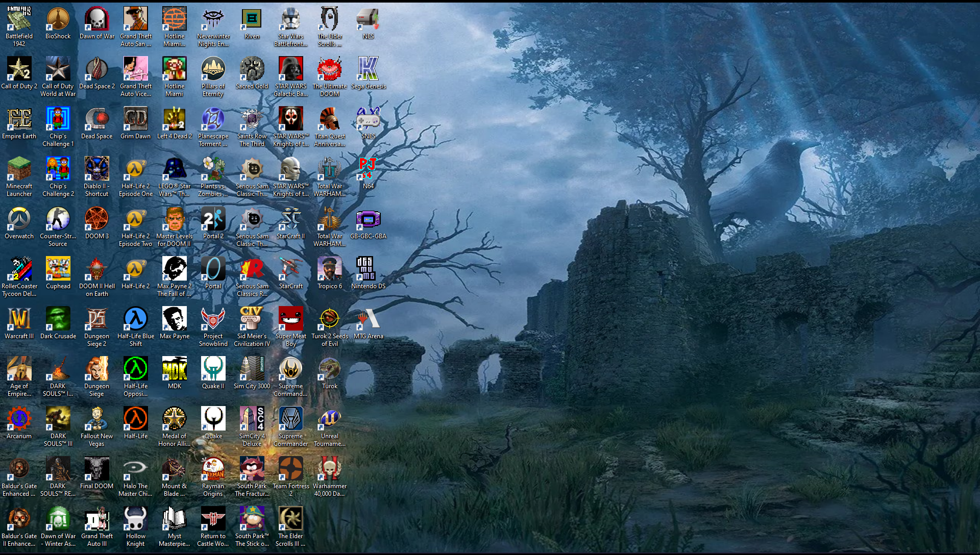Click the Nintendo DS emulator icon

(x=368, y=269)
